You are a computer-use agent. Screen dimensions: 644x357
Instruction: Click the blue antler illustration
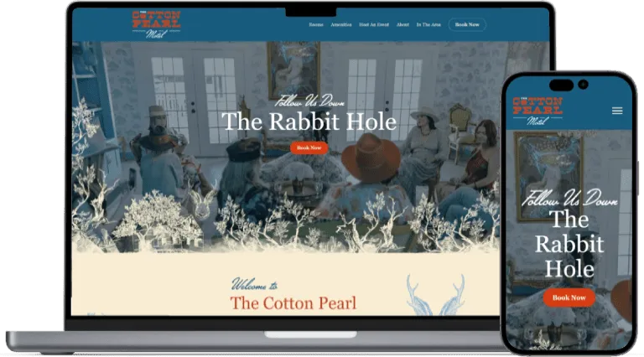click(x=435, y=295)
